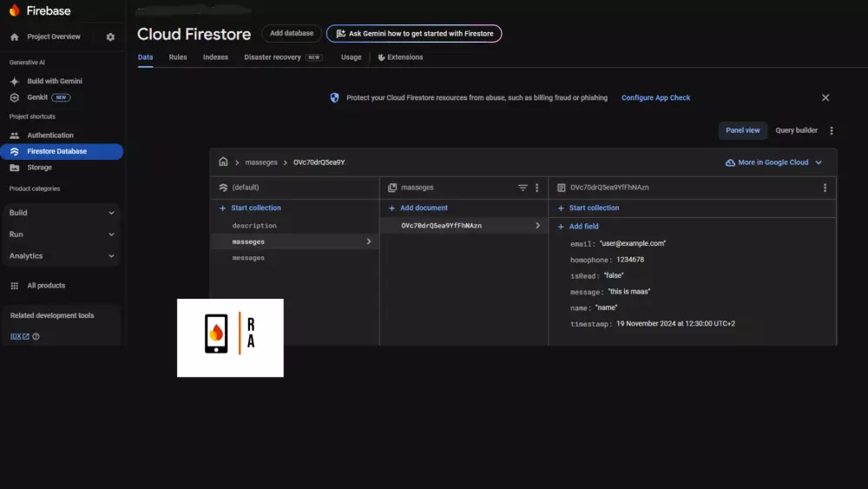The image size is (868, 489).
Task: Click the (default) database header
Action: [246, 188]
